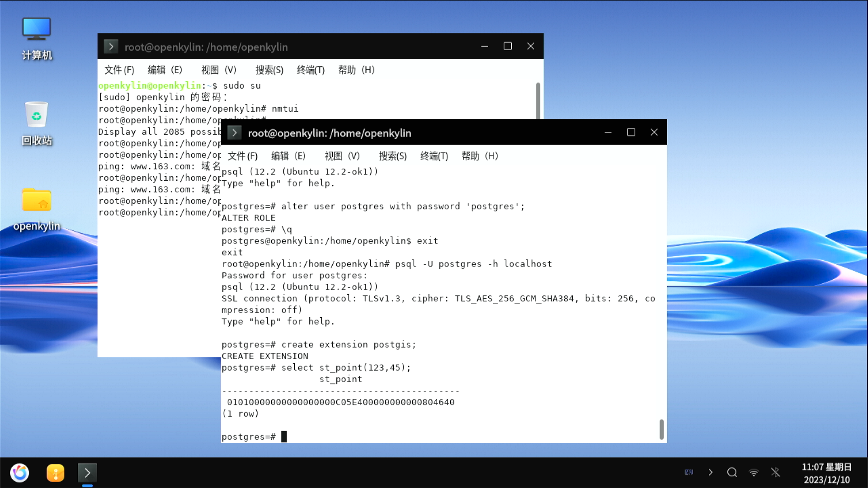
Task: Click the 'psql -U postgres -h localhost' command
Action: point(473,264)
